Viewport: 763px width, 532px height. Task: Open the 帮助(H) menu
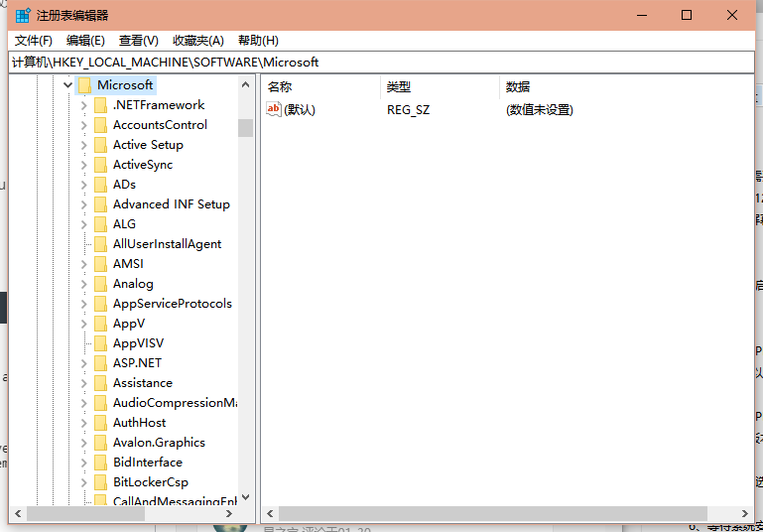[x=258, y=41]
